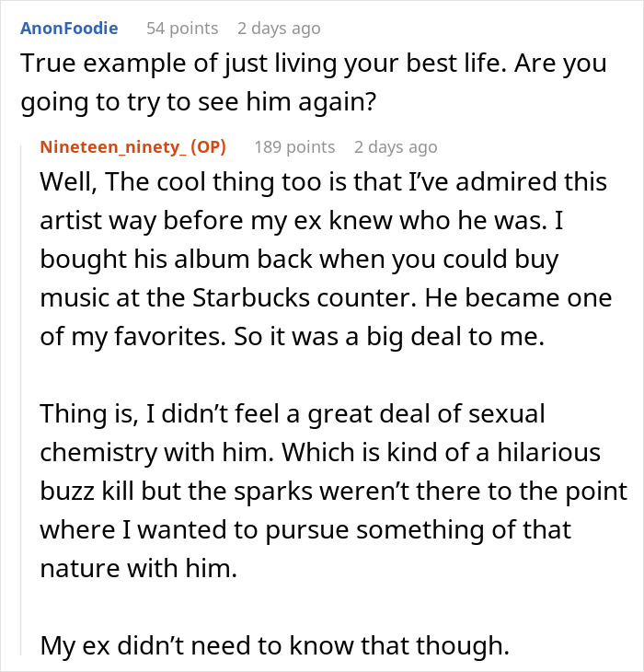Click the sentence 'My ex didn't need to know'
Viewport: 644px width, 672px height.
point(274,646)
